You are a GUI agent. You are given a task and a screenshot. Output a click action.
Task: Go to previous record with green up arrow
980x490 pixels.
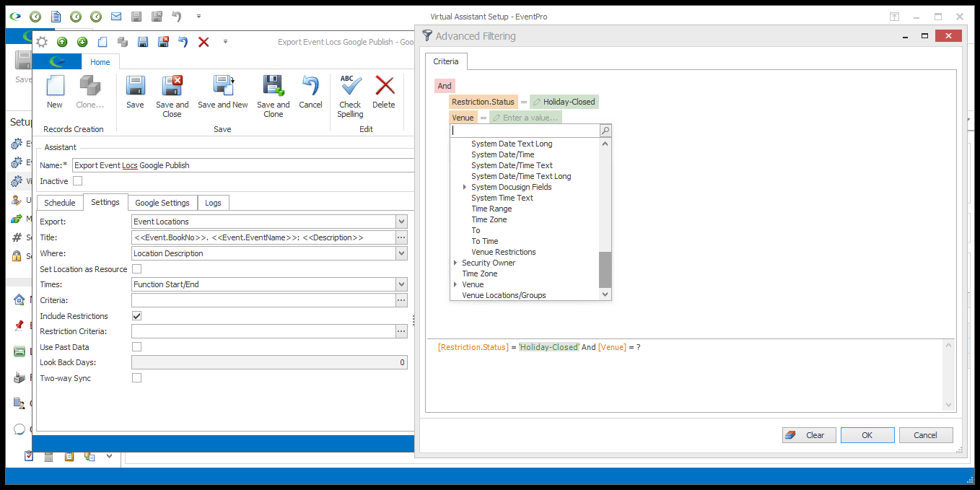pos(62,42)
